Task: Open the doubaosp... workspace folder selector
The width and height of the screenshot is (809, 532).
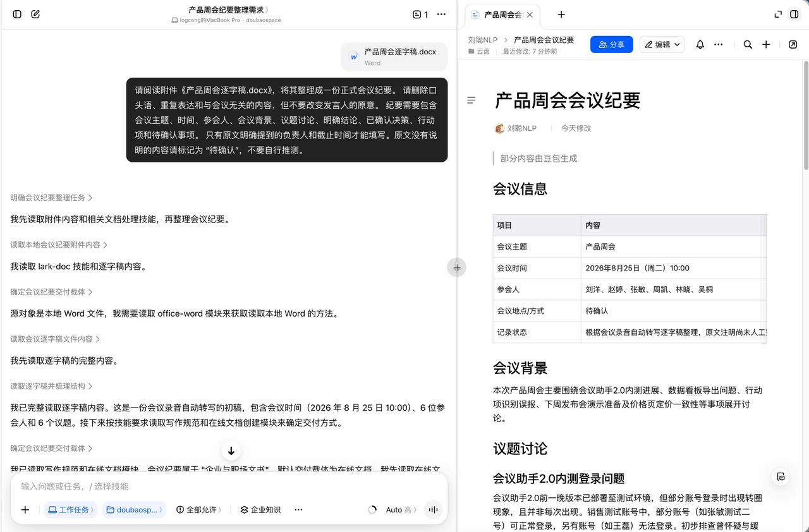Action: coord(134,510)
